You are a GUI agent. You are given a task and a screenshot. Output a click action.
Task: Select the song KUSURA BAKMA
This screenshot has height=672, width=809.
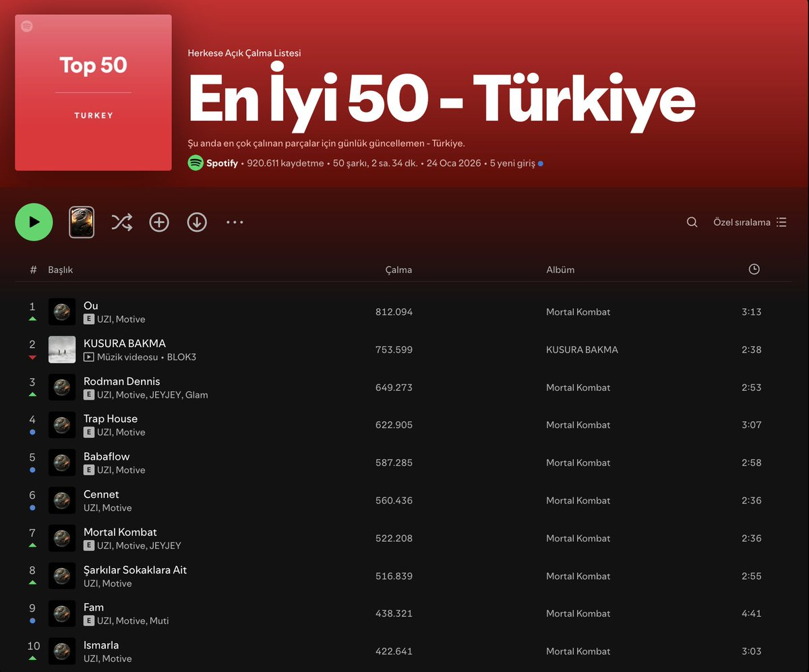click(124, 343)
